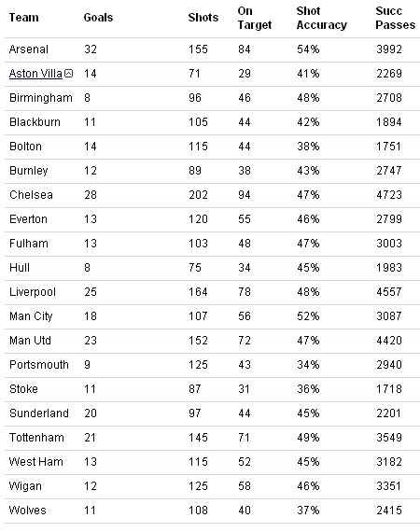Click Liverpool's 4557 successful passes cell

click(x=389, y=292)
